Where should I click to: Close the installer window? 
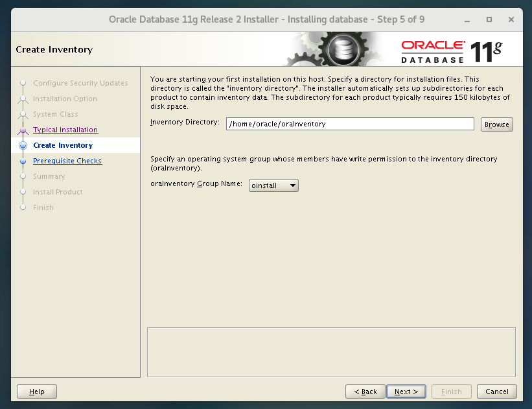(511, 19)
